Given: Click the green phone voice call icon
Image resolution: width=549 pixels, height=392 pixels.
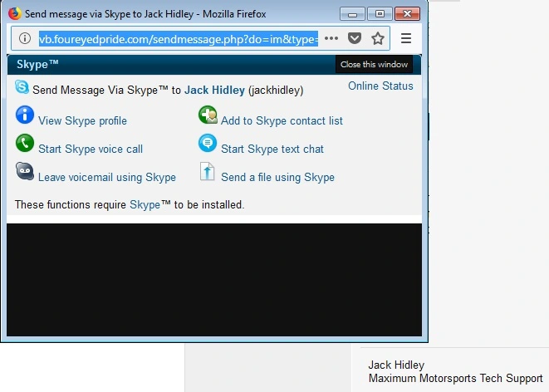Looking at the screenshot, I should [25, 143].
